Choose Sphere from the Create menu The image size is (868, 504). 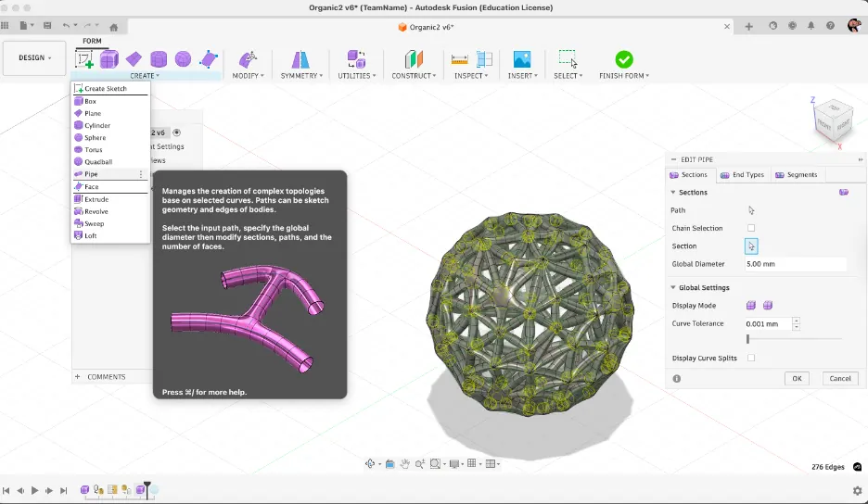pyautogui.click(x=110, y=138)
